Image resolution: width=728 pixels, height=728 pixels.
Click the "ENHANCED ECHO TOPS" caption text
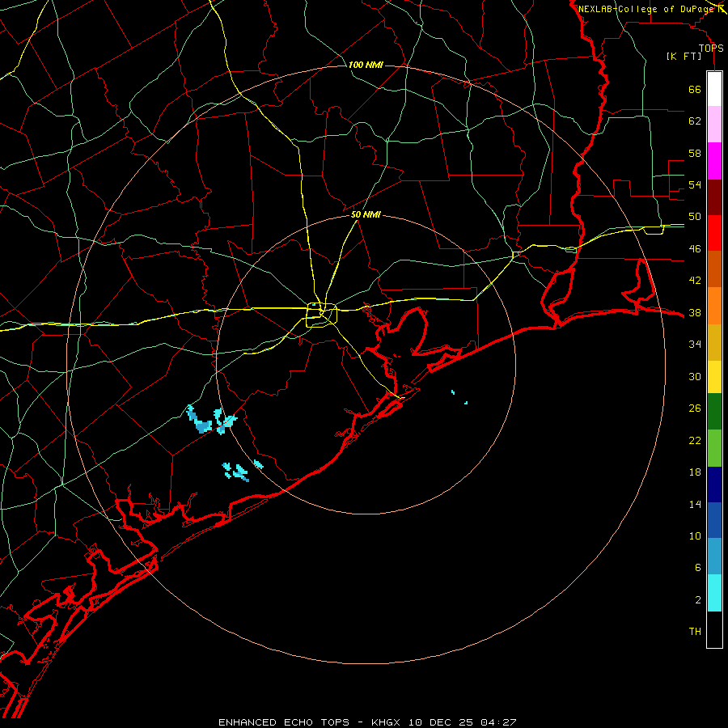(x=284, y=722)
